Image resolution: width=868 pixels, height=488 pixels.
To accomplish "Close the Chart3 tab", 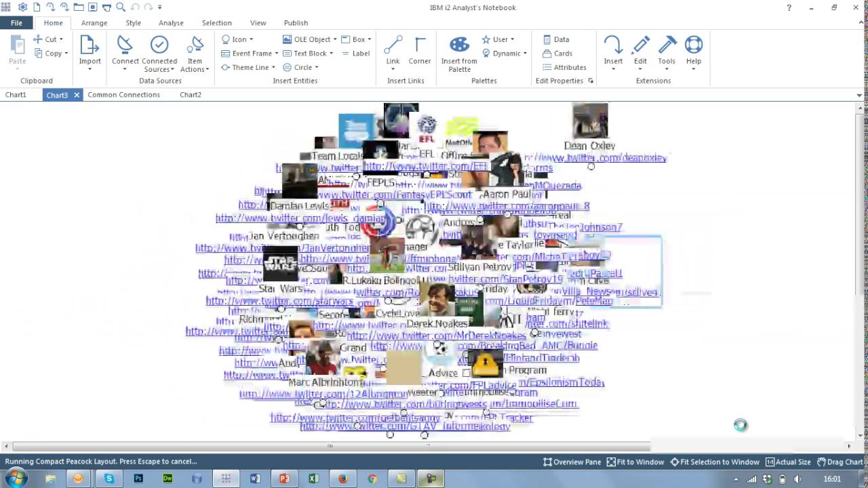I will [77, 95].
